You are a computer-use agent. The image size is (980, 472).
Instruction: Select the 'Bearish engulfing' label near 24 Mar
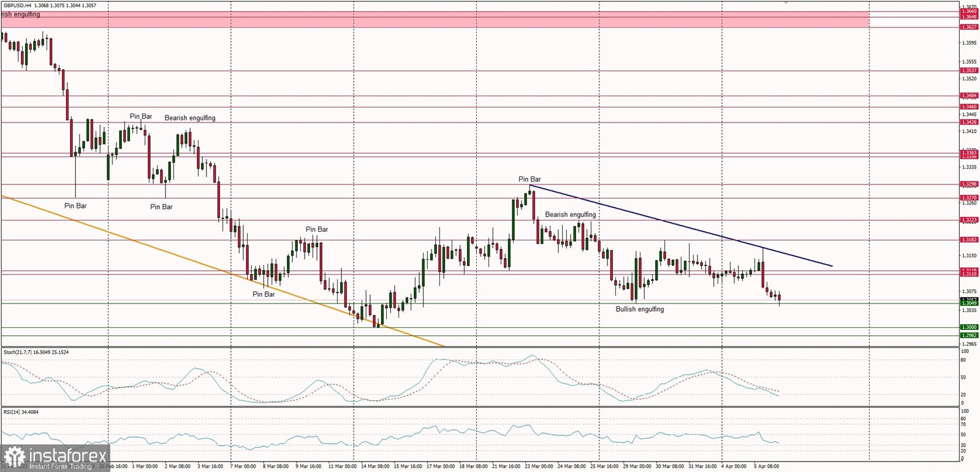tap(570, 215)
